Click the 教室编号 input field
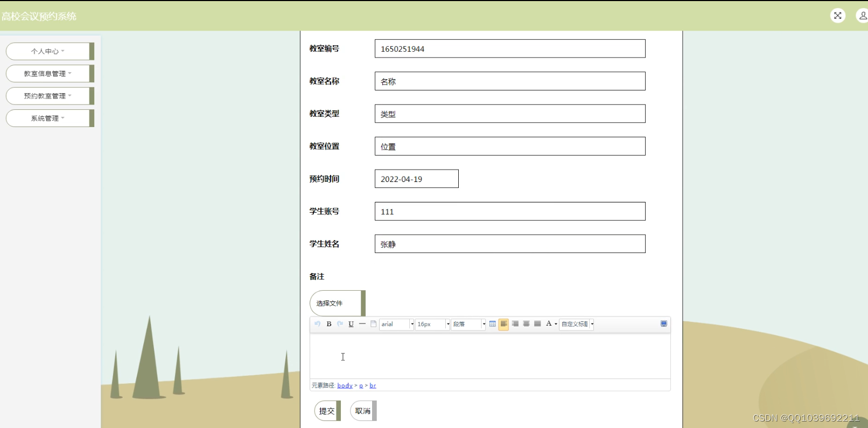Screen dimensions: 868x428 coord(510,48)
